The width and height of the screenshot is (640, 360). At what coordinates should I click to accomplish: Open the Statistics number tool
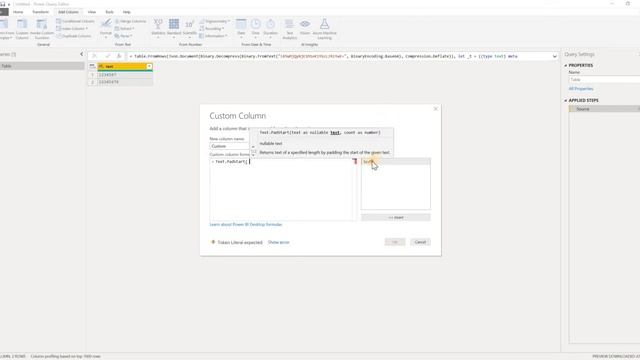[158, 28]
